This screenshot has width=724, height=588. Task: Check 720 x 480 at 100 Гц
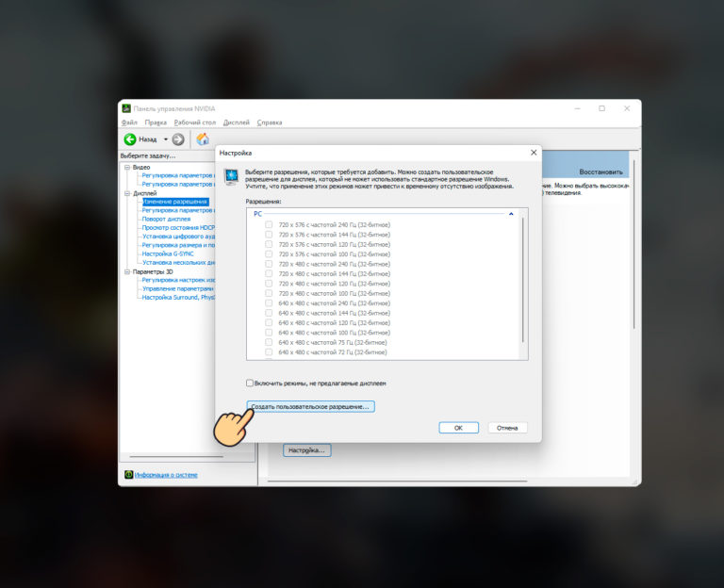click(269, 293)
